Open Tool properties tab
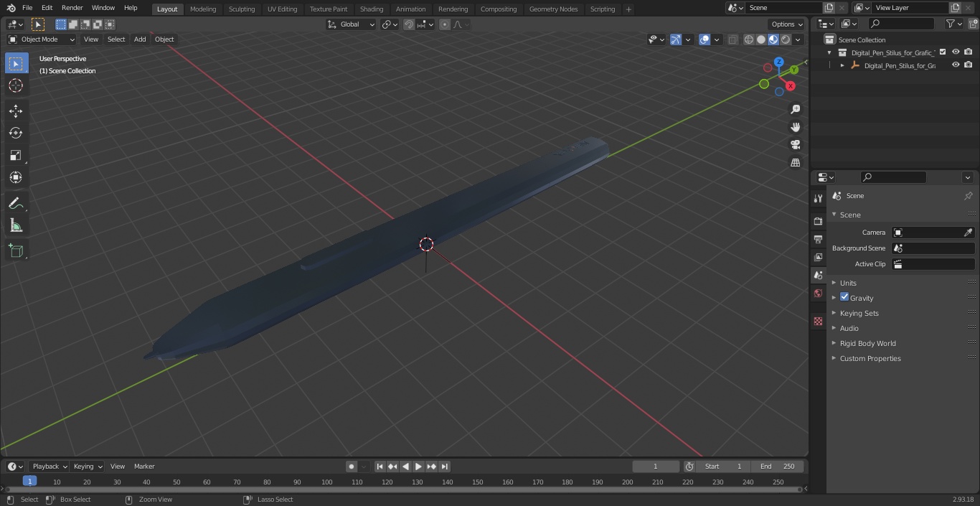Viewport: 980px width, 506px height. click(x=818, y=198)
